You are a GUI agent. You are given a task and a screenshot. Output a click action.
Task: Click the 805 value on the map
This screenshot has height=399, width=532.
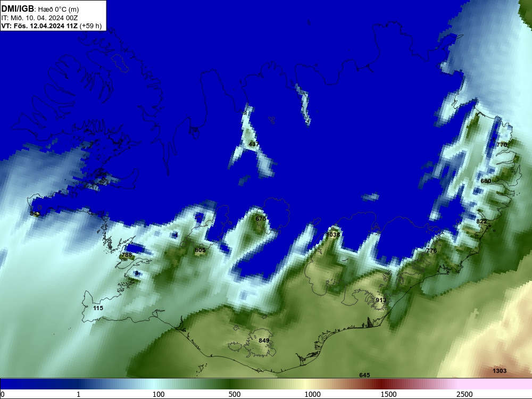(x=200, y=251)
